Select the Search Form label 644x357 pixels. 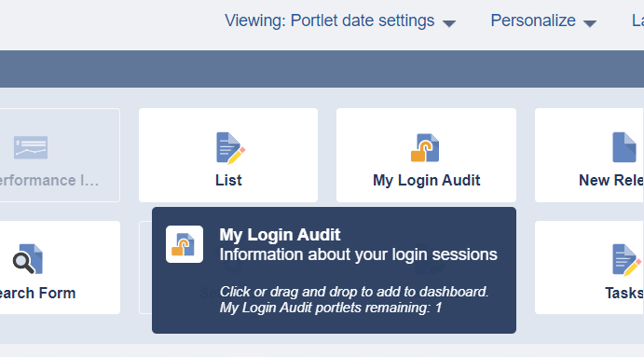click(37, 294)
